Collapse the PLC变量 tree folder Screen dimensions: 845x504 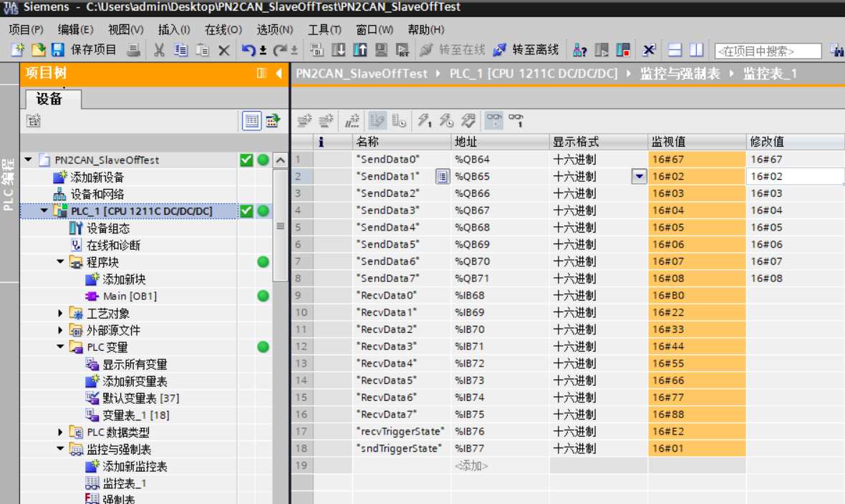point(61,347)
